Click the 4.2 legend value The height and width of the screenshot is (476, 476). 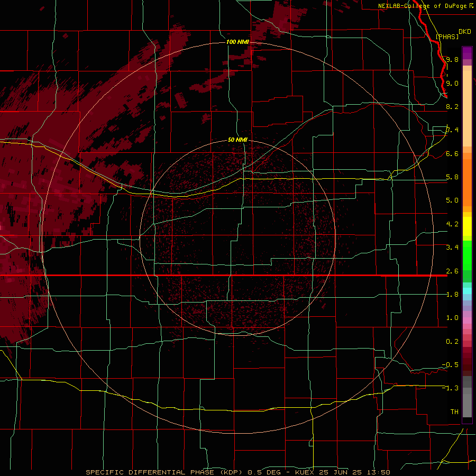[452, 224]
